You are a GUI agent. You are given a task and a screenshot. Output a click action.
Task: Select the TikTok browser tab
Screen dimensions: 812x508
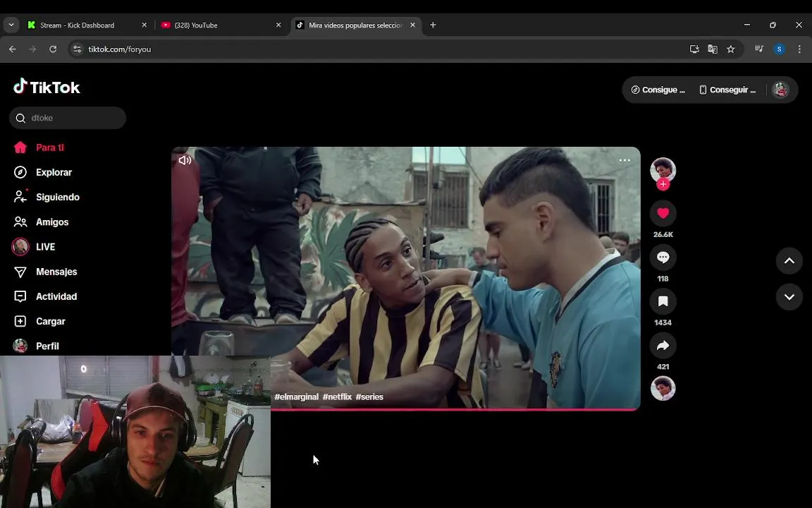pos(355,25)
